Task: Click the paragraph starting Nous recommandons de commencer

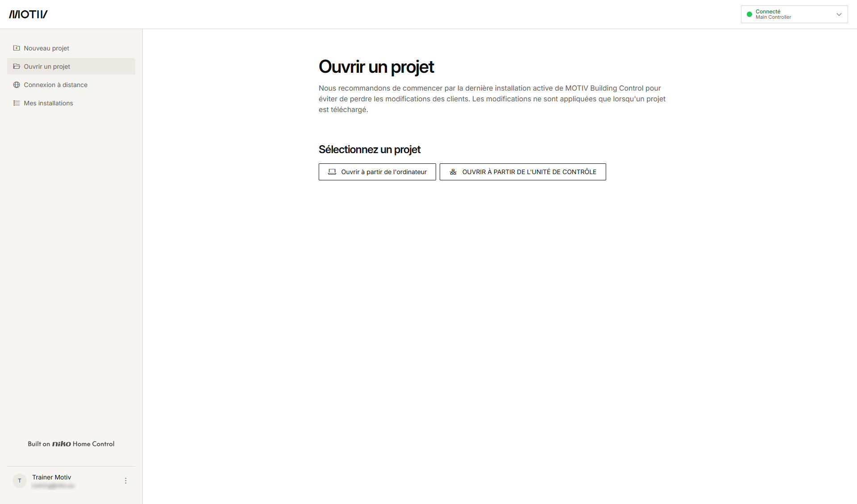Action: point(492,99)
